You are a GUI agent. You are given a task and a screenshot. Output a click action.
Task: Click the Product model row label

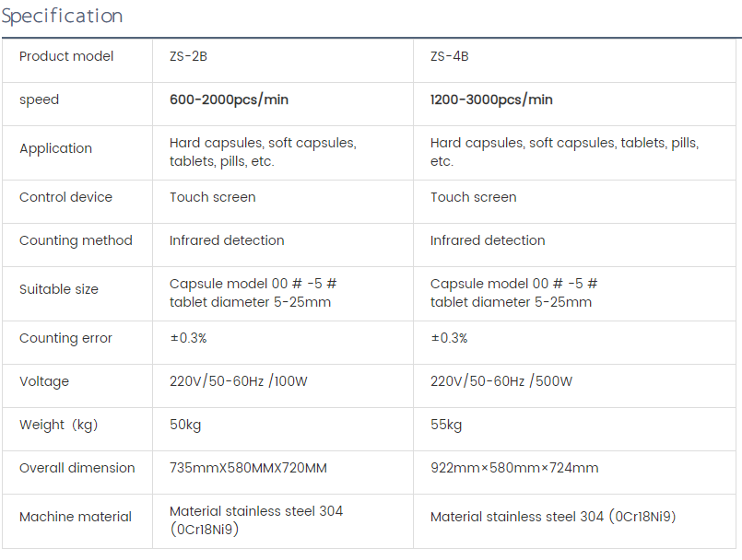(x=66, y=56)
